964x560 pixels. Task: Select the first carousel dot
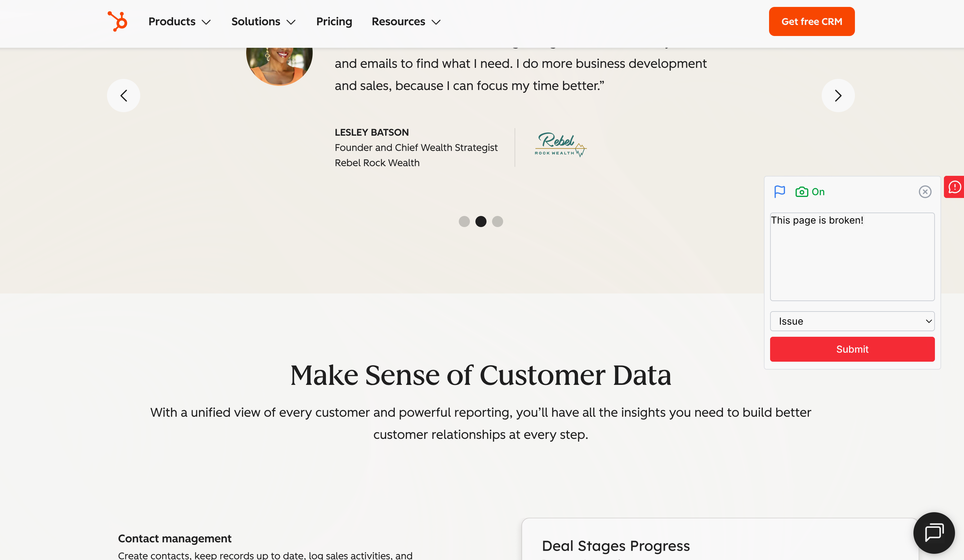[464, 221]
